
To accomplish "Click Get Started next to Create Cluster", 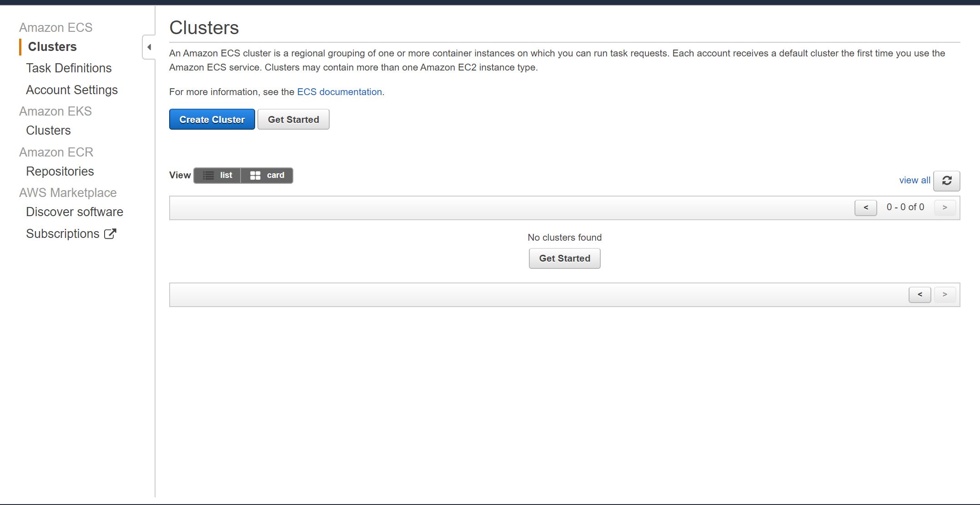I will point(293,119).
